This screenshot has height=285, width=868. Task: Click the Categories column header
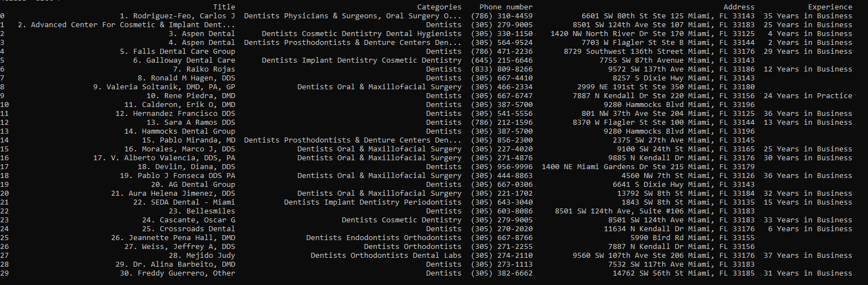pos(439,7)
